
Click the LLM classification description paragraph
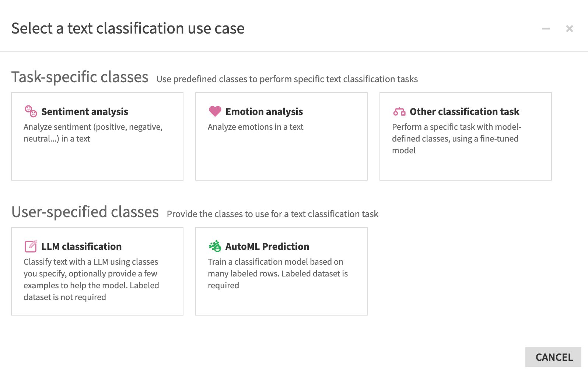point(91,279)
